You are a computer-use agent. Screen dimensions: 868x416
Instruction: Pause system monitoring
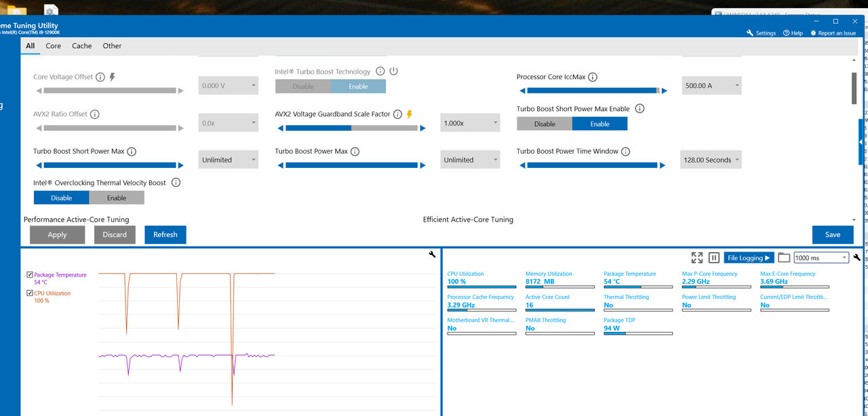713,257
